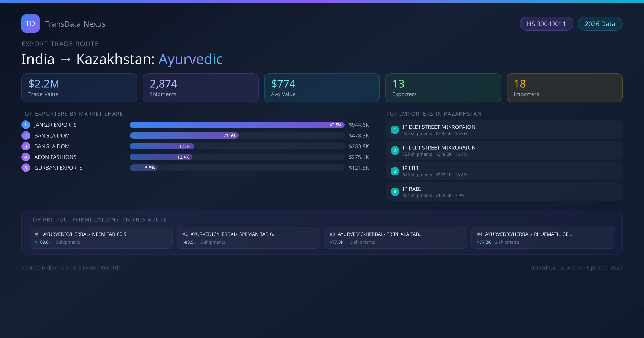Click green rank 4 badge beside IP RABI

(395, 192)
